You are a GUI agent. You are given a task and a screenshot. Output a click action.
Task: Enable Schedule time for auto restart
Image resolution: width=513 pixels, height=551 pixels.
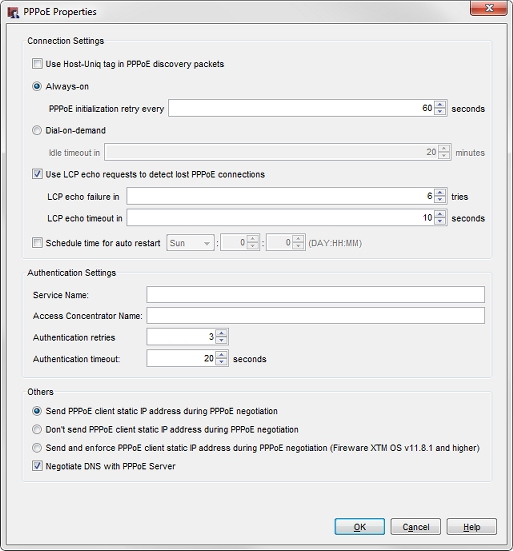[37, 243]
